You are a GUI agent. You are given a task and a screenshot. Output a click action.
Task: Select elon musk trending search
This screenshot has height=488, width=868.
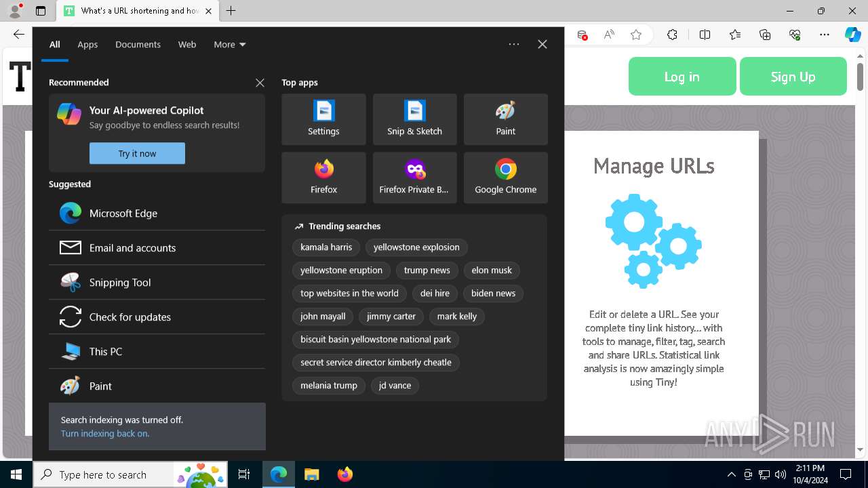(492, 270)
